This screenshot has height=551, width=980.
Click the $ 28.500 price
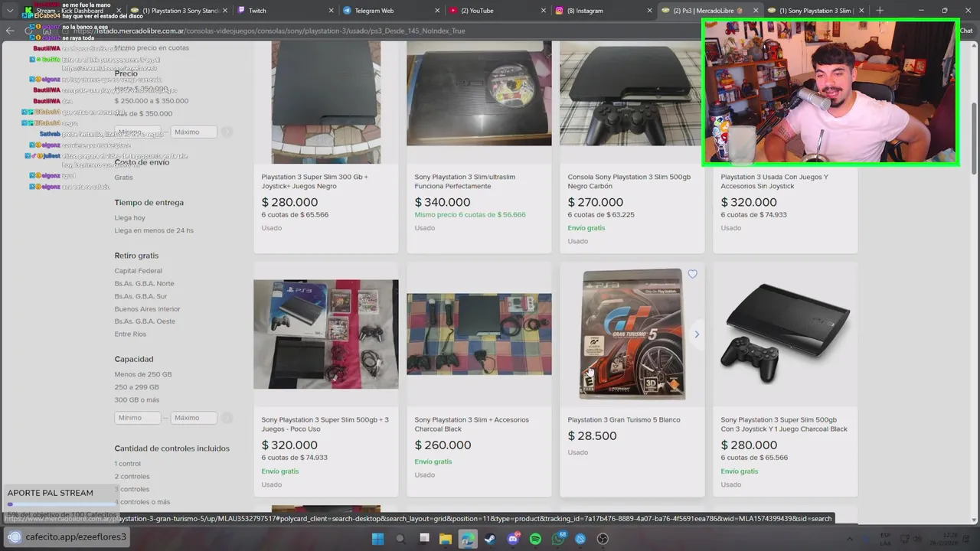(x=592, y=436)
